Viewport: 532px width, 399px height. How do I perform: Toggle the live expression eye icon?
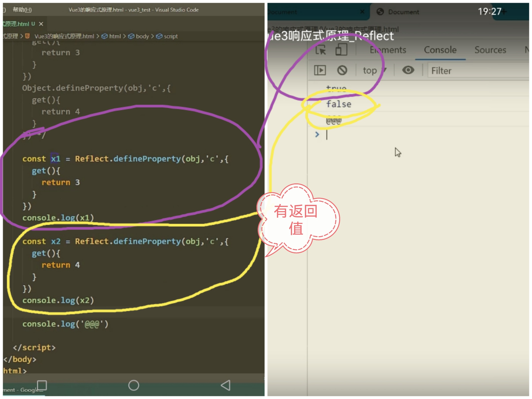click(x=408, y=70)
